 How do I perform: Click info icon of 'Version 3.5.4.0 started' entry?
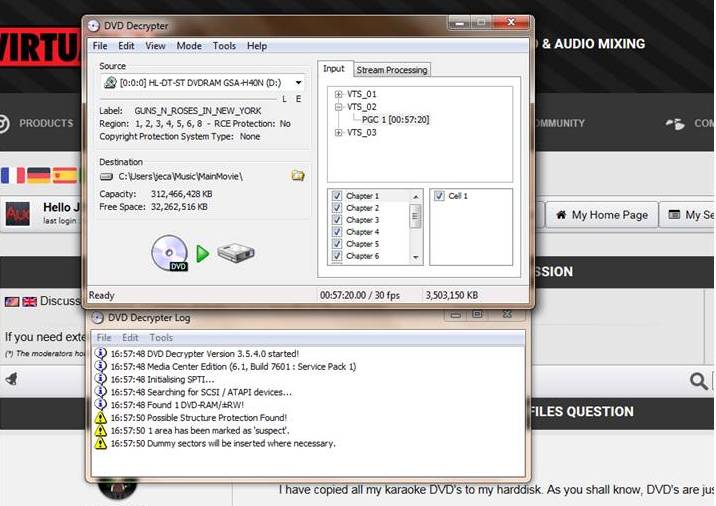click(x=100, y=353)
